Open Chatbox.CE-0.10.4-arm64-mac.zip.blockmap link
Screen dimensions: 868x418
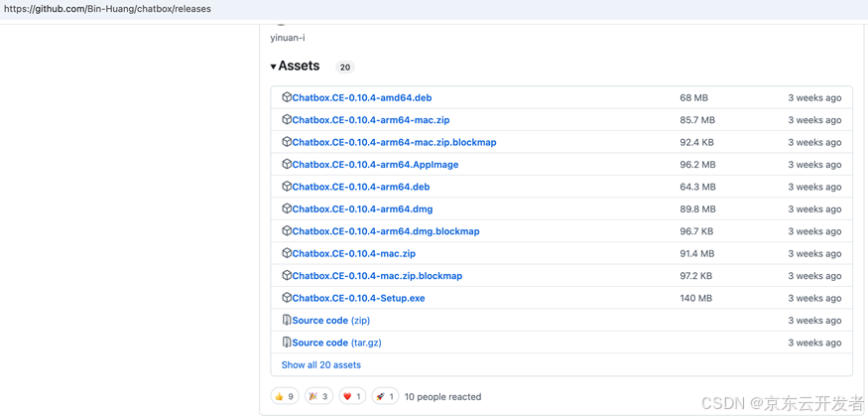[394, 142]
